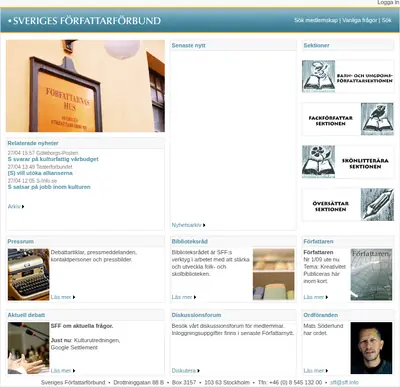Click the Sveriges Författarförbund logo
The height and width of the screenshot is (387, 400).
tap(84, 21)
